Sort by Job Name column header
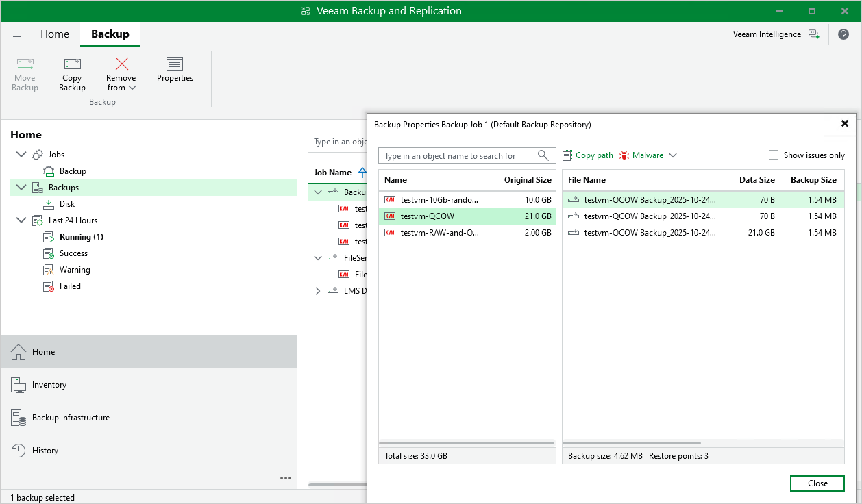The width and height of the screenshot is (862, 504). (x=333, y=173)
